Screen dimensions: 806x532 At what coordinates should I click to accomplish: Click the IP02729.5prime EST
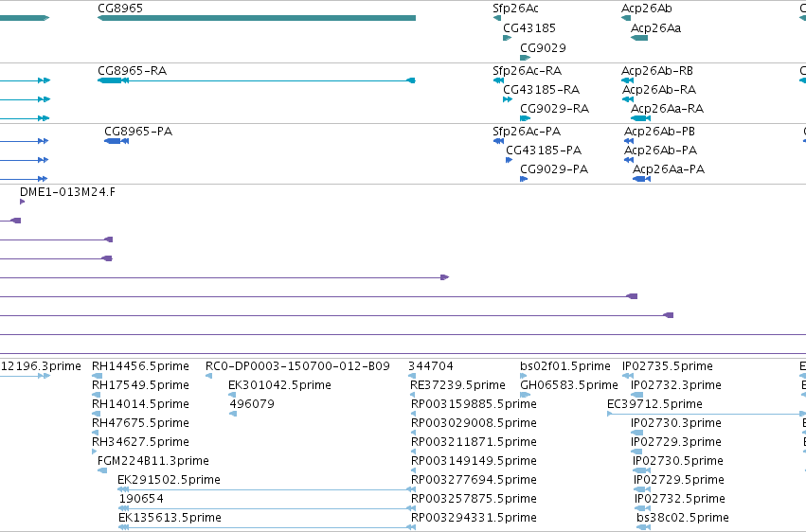tap(642, 489)
